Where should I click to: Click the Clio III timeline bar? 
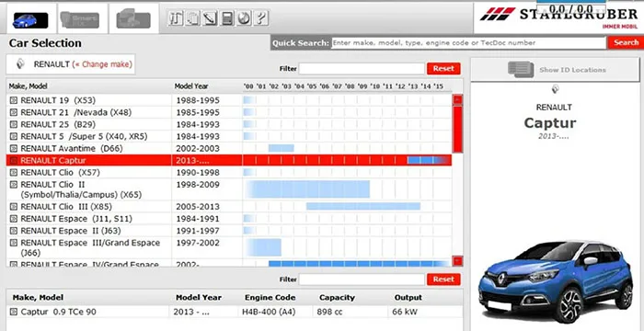click(363, 206)
